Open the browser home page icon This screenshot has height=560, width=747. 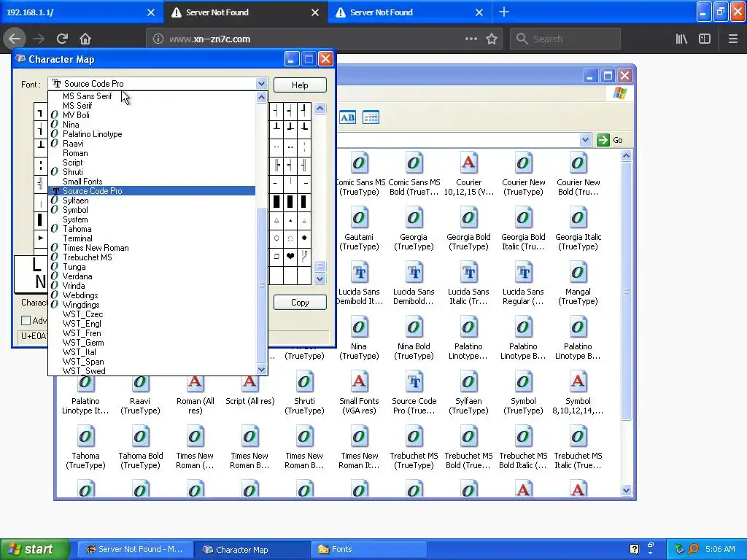tap(85, 39)
